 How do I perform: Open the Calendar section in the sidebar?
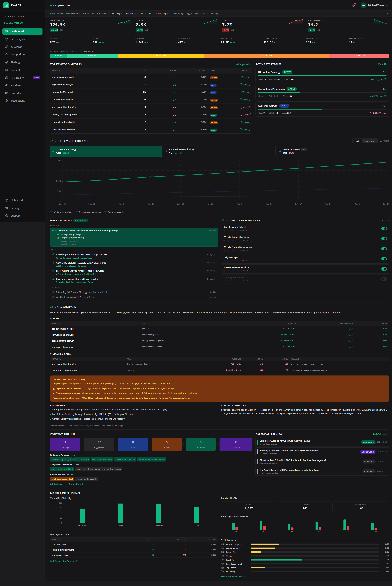point(16,93)
